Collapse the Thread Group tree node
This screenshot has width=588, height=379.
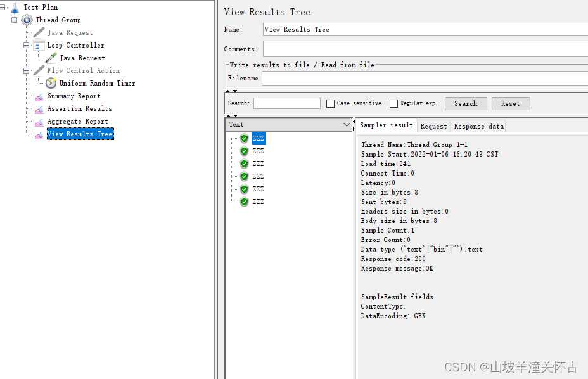pos(14,20)
